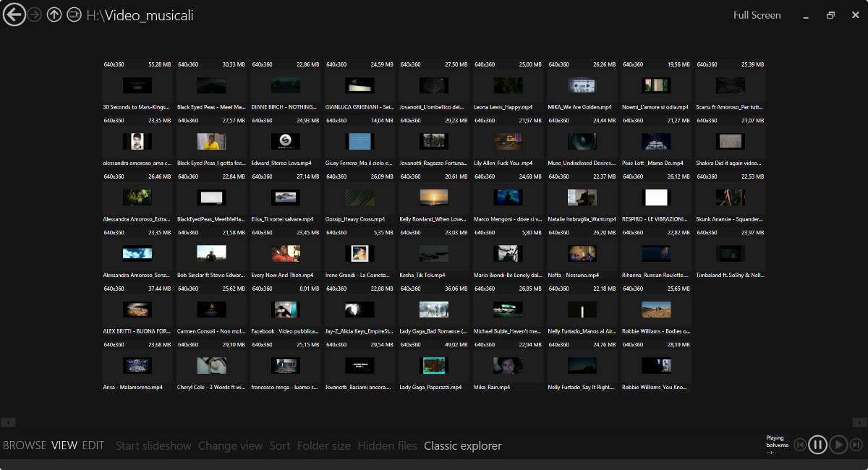868x470 pixels.
Task: Select Arisa - Malamoreno.mp4 thumbnail
Action: click(x=137, y=366)
